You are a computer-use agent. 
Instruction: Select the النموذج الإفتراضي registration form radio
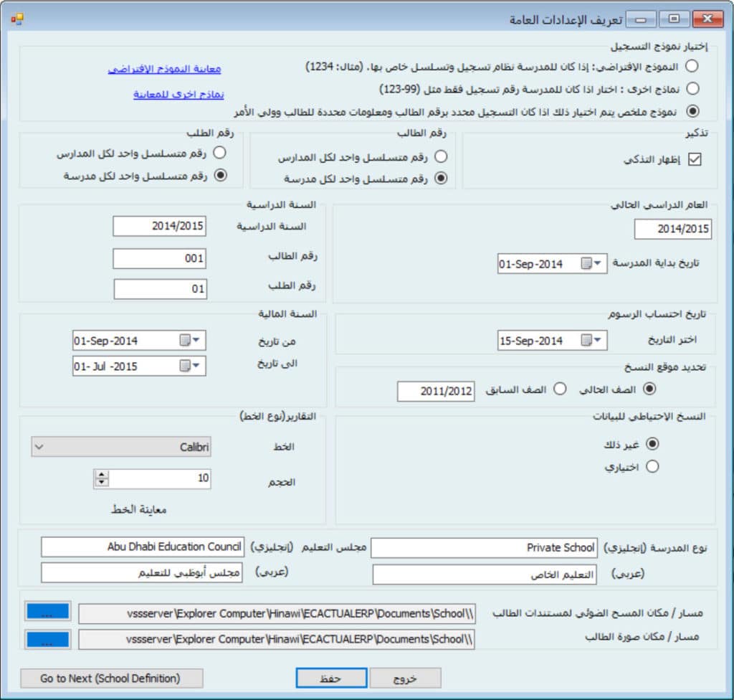pos(692,66)
